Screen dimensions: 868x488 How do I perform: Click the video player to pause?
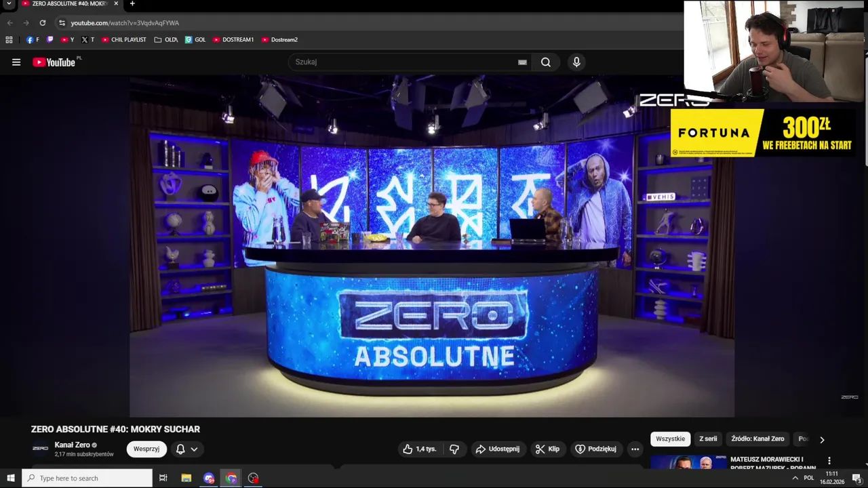(x=431, y=245)
